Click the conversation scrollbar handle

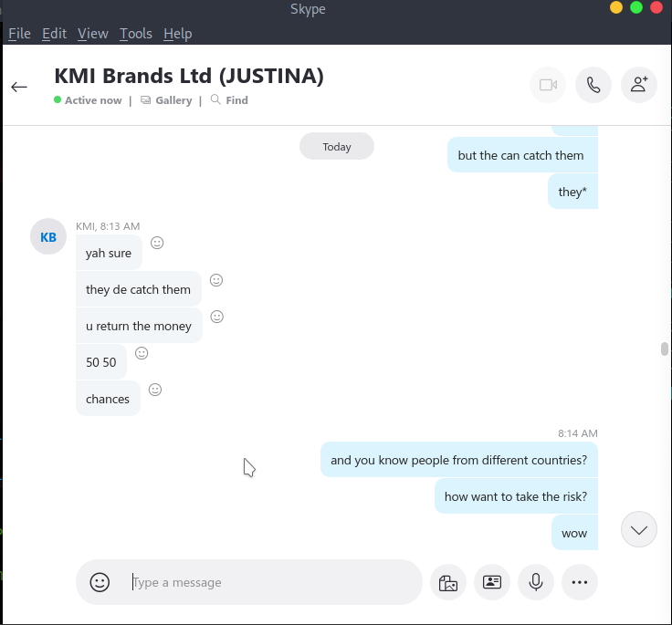[665, 349]
